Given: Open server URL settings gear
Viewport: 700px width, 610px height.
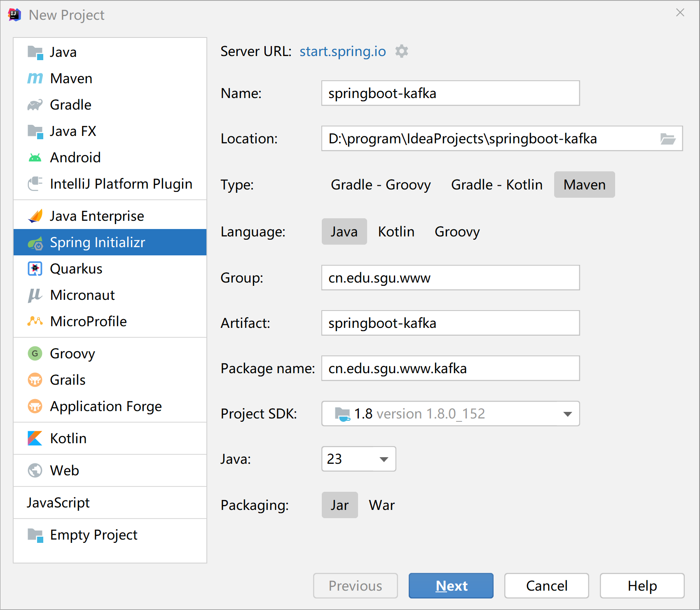Looking at the screenshot, I should [402, 51].
